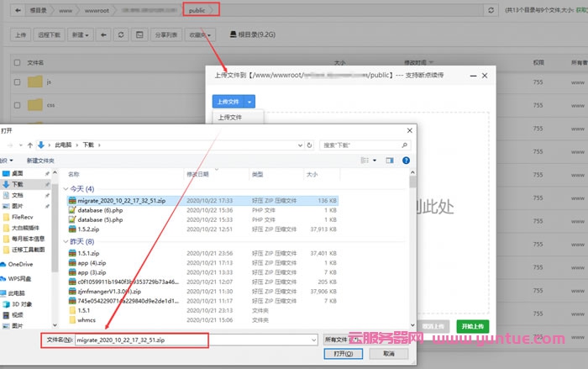Image resolution: width=588 pixels, height=369 pixels.
Task: Collapse the 今天 (4) file group
Action: 66,189
